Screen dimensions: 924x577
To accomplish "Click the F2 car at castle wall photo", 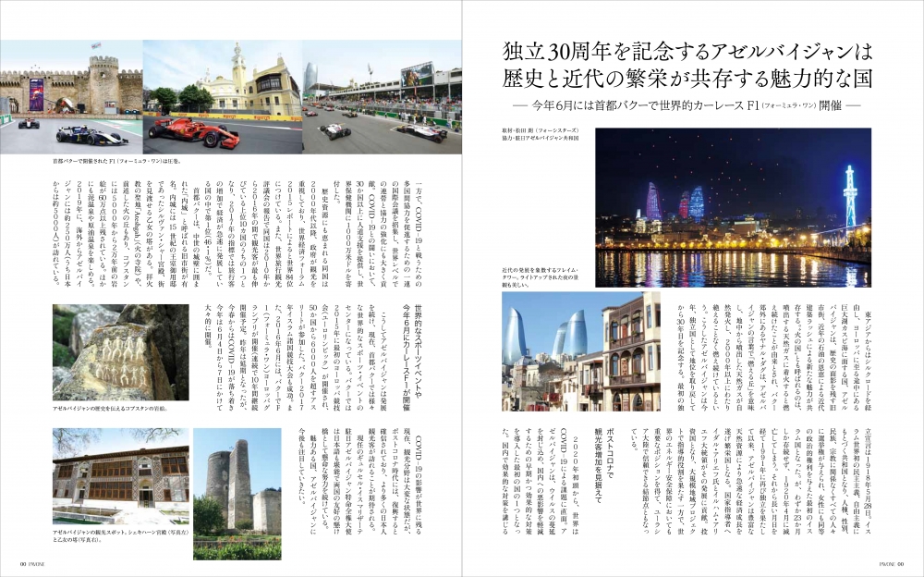I will [71, 97].
